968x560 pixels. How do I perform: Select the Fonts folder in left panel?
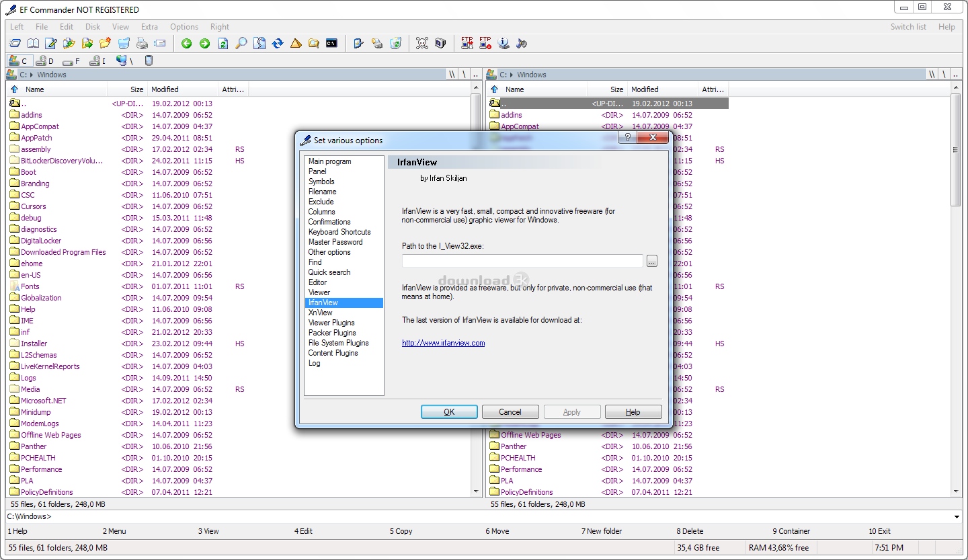[x=30, y=286]
